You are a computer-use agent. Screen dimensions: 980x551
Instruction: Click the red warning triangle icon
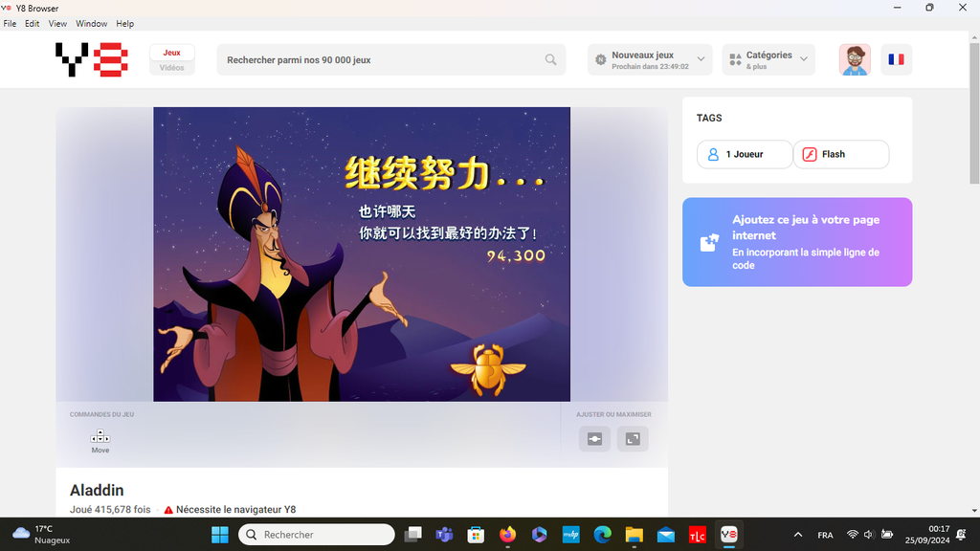point(168,510)
